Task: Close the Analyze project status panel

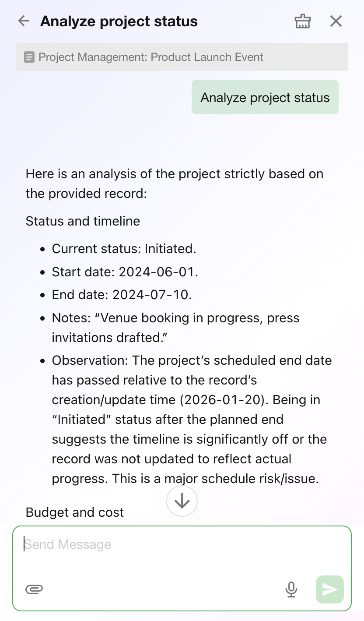Action: tap(336, 21)
